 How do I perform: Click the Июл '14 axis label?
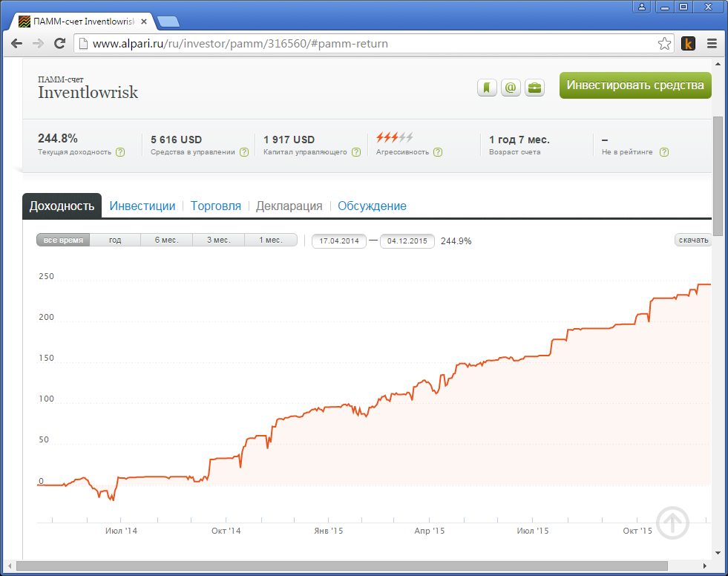[121, 531]
